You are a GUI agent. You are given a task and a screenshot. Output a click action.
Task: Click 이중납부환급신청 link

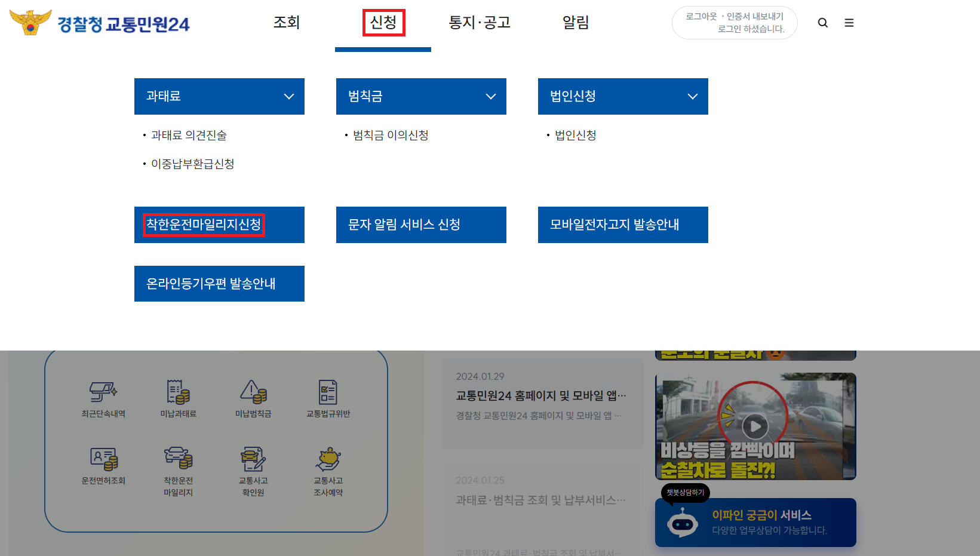tap(192, 164)
